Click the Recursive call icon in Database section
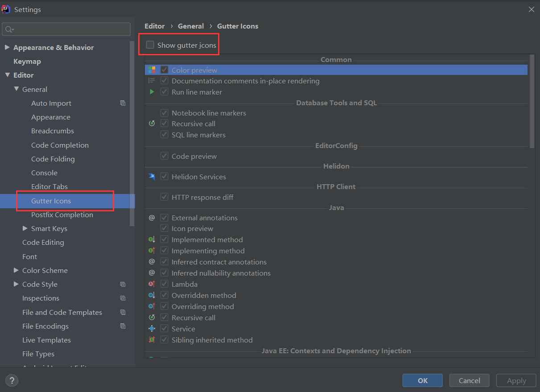The width and height of the screenshot is (540, 392). 152,124
